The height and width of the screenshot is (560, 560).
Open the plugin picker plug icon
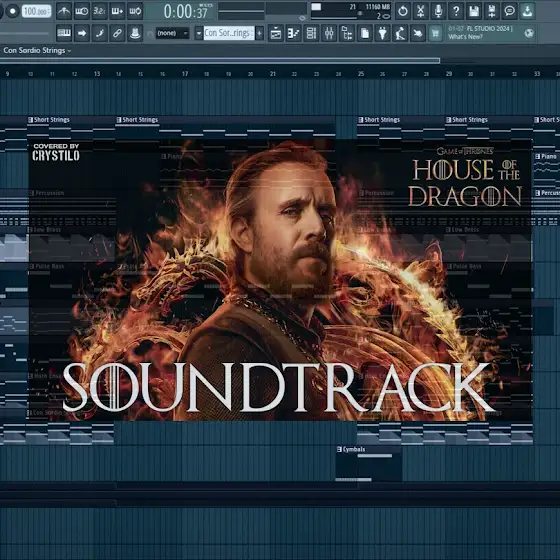click(383, 33)
